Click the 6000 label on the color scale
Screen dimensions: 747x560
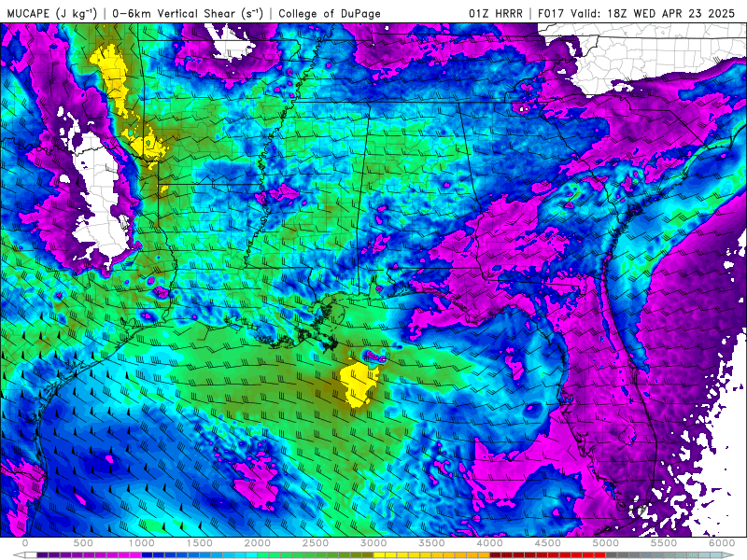click(x=722, y=543)
